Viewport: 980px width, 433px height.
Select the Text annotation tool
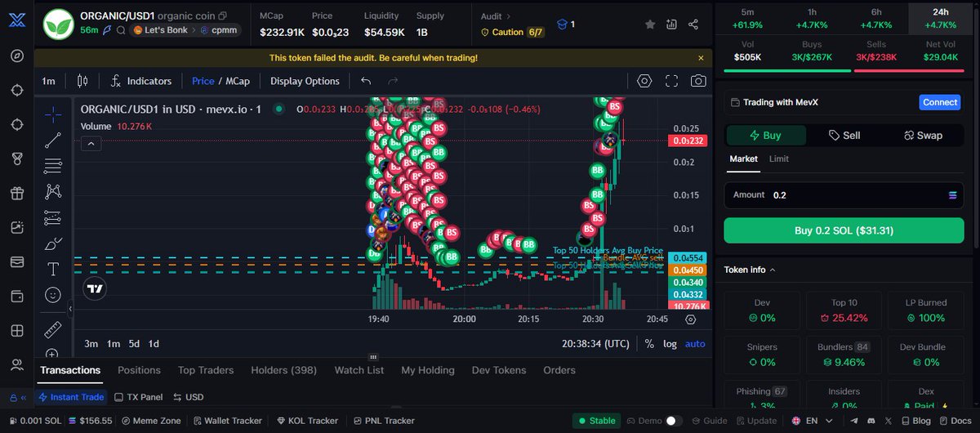(x=53, y=269)
